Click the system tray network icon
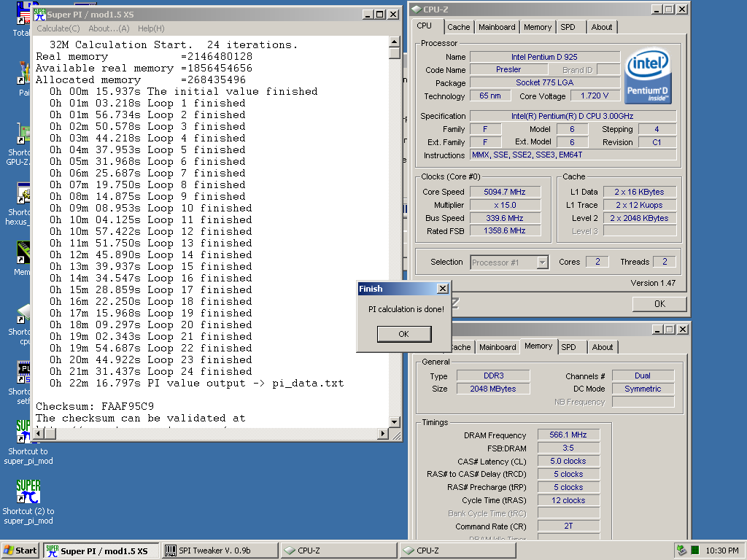Image resolution: width=747 pixels, height=560 pixels. (681, 551)
